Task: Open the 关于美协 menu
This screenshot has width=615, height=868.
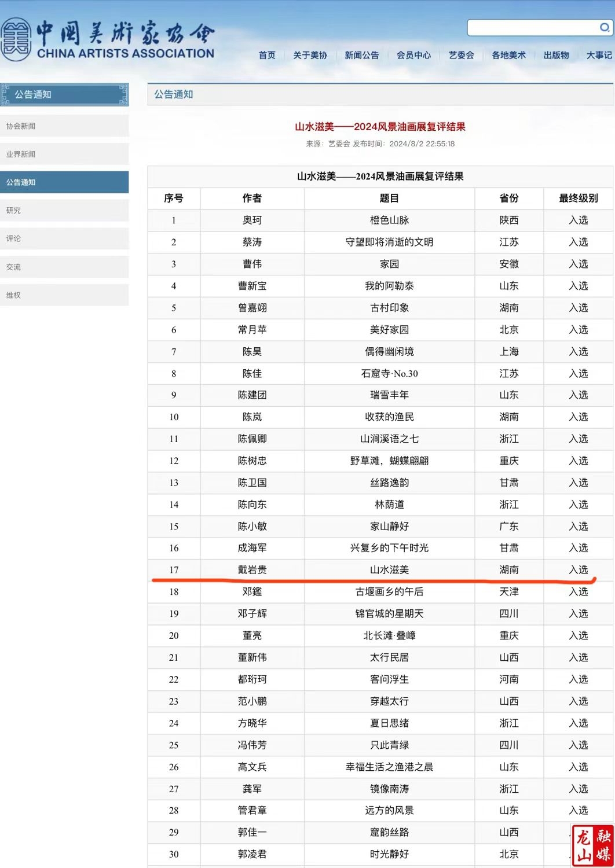Action: tap(310, 55)
